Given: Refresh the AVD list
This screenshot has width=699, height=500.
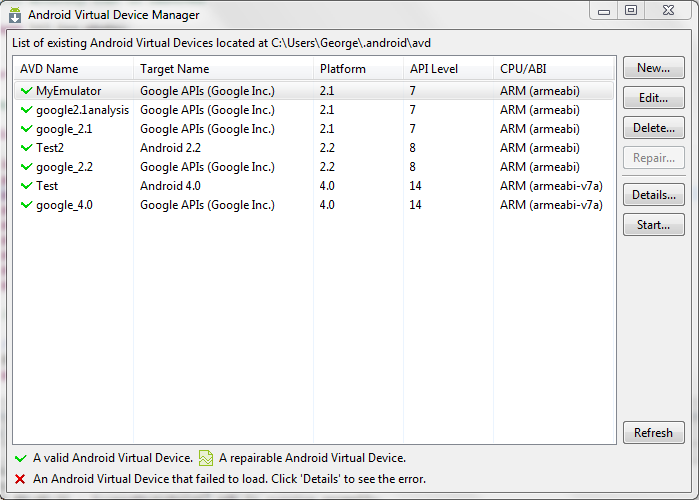Looking at the screenshot, I should click(x=654, y=433).
